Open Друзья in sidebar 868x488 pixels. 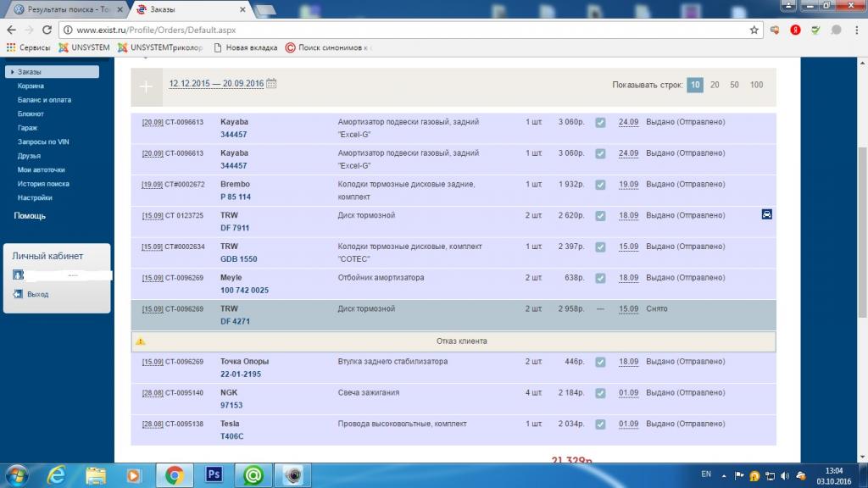point(29,156)
